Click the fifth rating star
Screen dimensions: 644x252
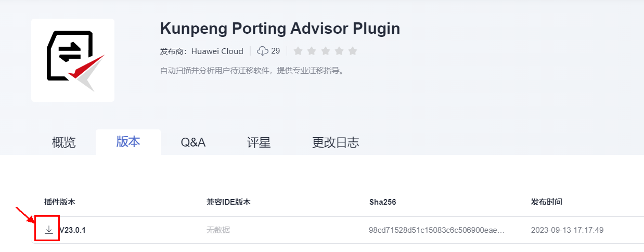tap(353, 51)
